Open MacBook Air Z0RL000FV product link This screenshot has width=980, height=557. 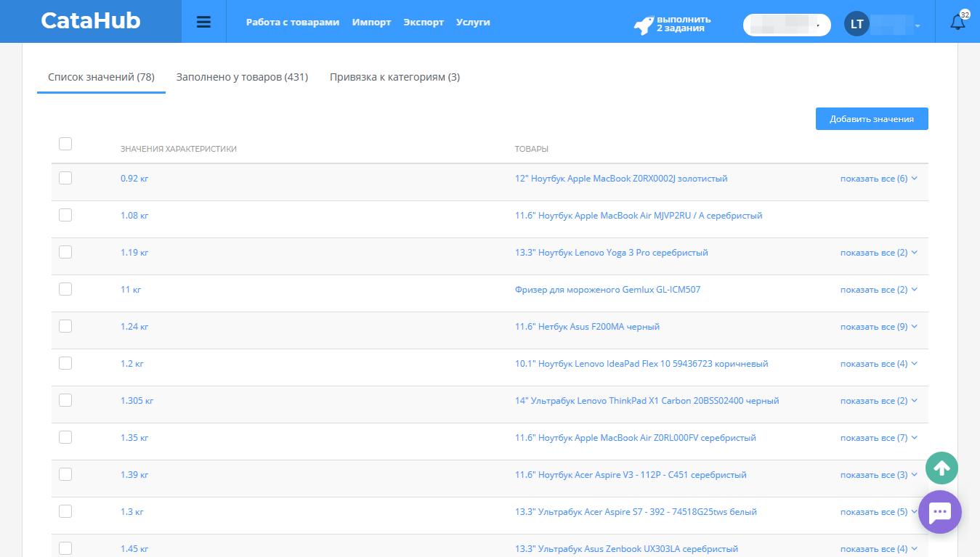pyautogui.click(x=636, y=438)
